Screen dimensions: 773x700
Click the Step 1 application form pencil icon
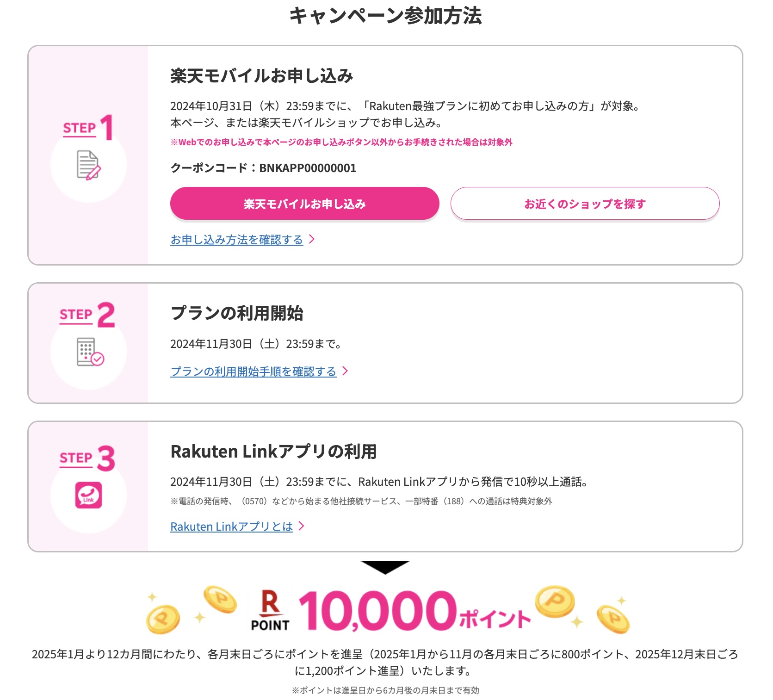coord(88,165)
